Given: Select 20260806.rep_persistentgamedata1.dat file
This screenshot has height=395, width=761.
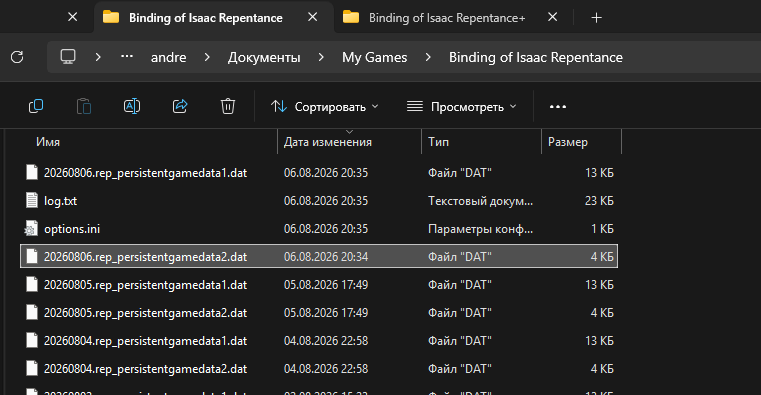Looking at the screenshot, I should coord(319,173).
